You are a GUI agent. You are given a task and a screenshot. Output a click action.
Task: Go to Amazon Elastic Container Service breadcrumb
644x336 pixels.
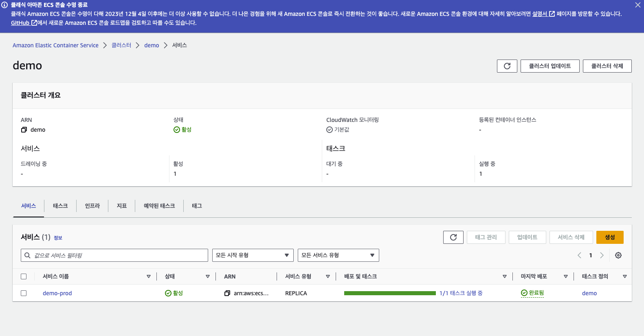55,45
